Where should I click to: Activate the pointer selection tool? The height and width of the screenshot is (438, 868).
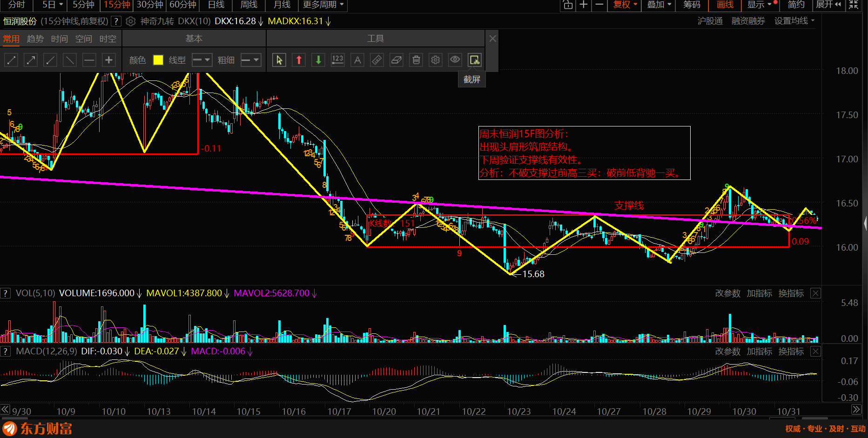(279, 60)
